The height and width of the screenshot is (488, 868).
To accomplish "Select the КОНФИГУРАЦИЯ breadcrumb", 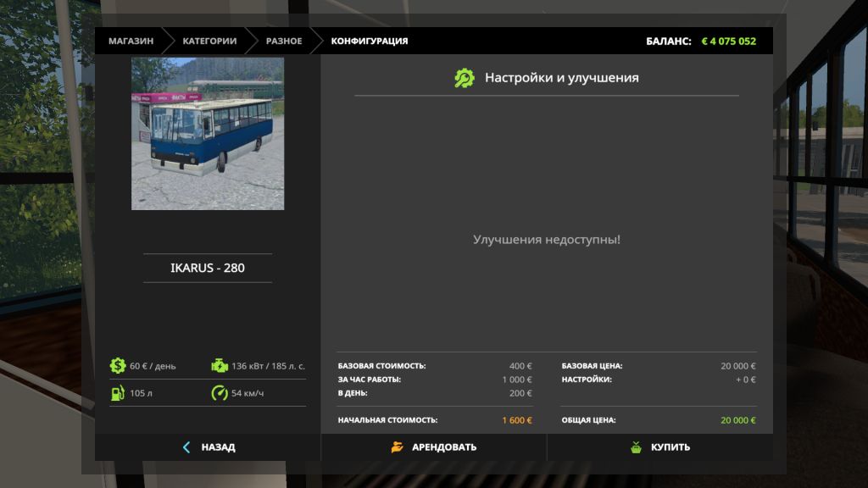I will [x=369, y=41].
